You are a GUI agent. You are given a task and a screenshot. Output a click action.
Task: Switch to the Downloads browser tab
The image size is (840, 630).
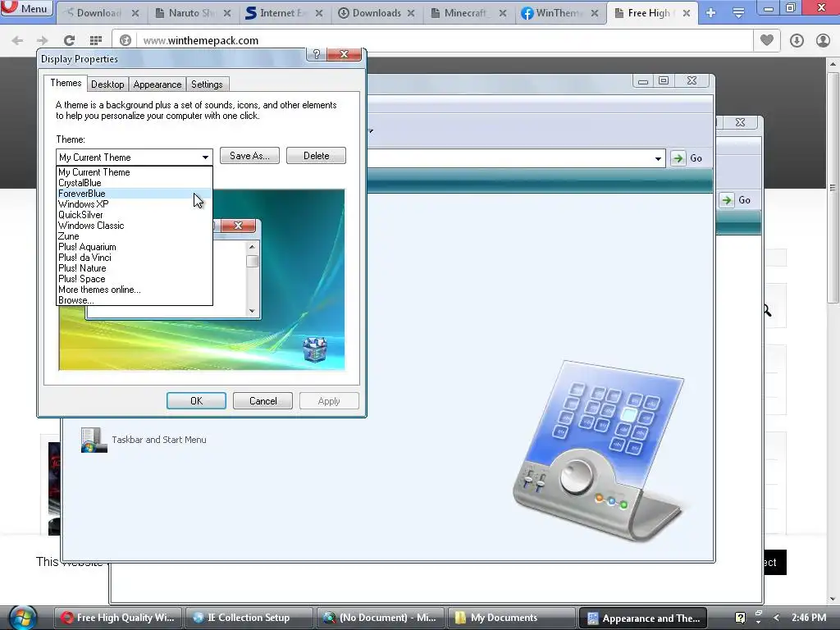point(377,13)
